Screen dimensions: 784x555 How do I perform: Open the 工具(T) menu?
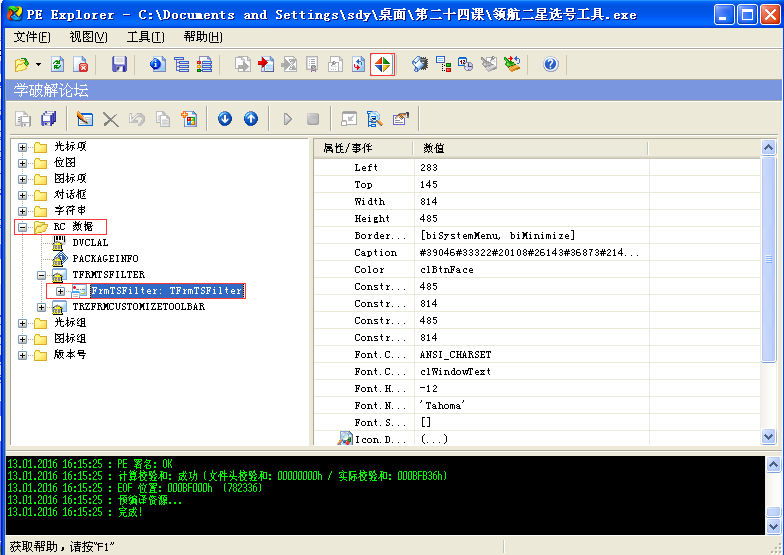pyautogui.click(x=146, y=37)
